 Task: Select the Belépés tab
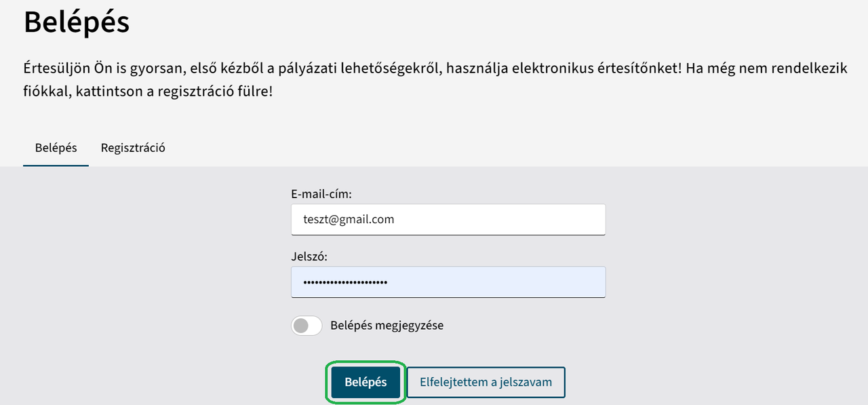pos(56,148)
